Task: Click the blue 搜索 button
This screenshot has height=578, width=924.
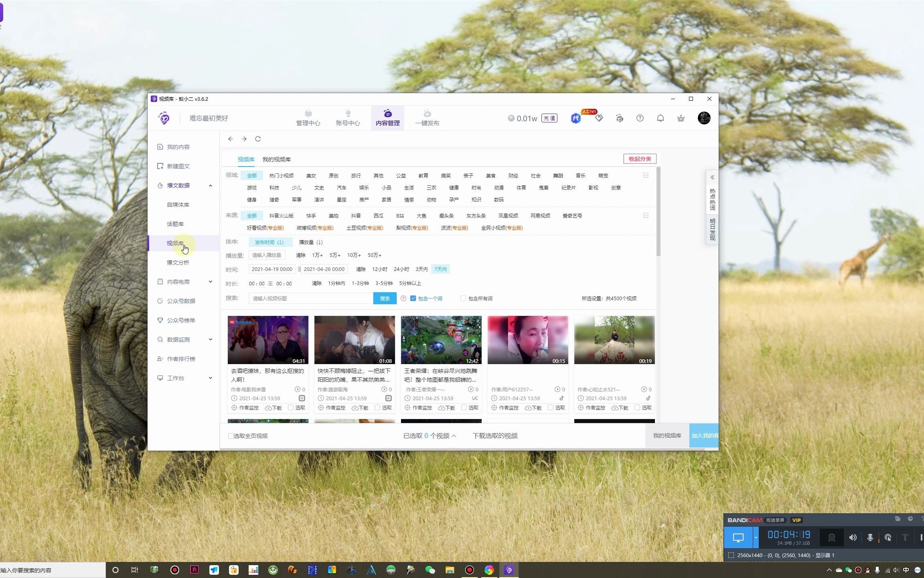Action: pyautogui.click(x=385, y=299)
